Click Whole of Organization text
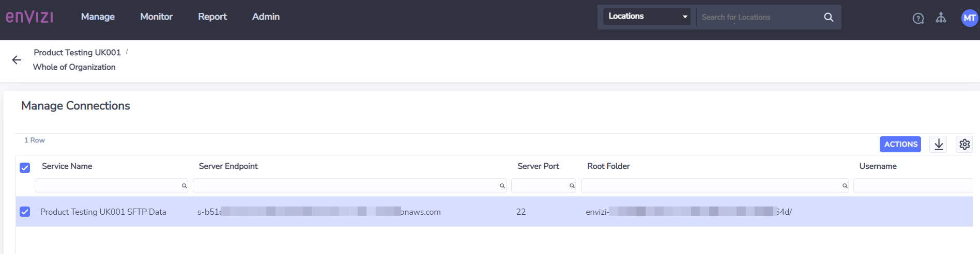 tap(74, 67)
